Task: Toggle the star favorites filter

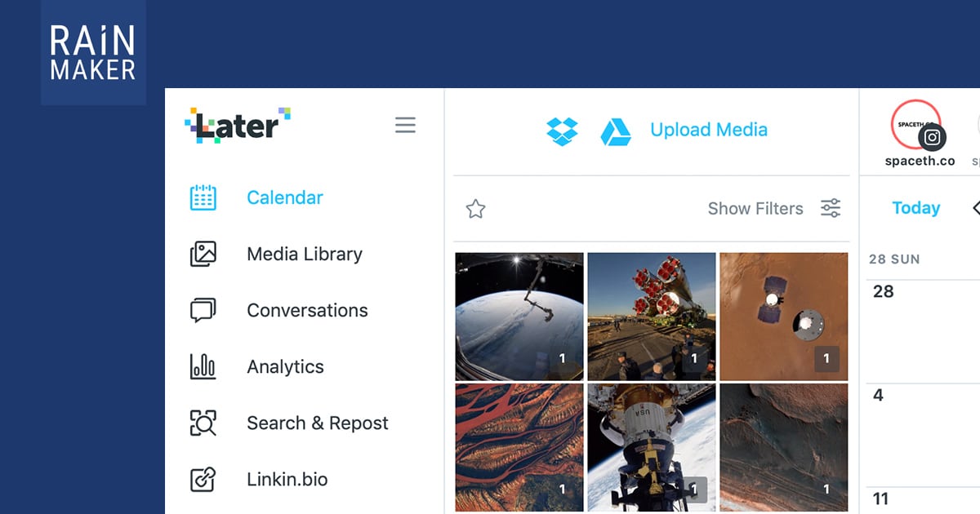Action: [475, 209]
